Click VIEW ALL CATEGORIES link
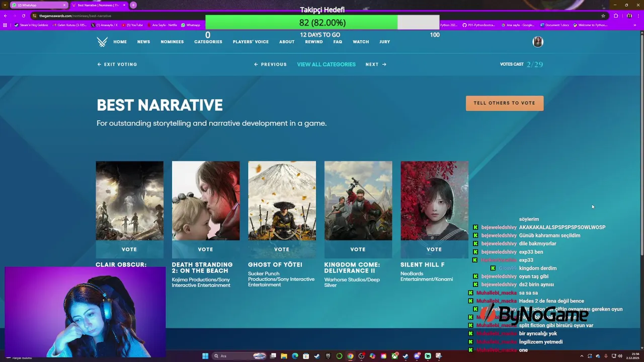Screen dimensions: 644x362 (x=326, y=64)
